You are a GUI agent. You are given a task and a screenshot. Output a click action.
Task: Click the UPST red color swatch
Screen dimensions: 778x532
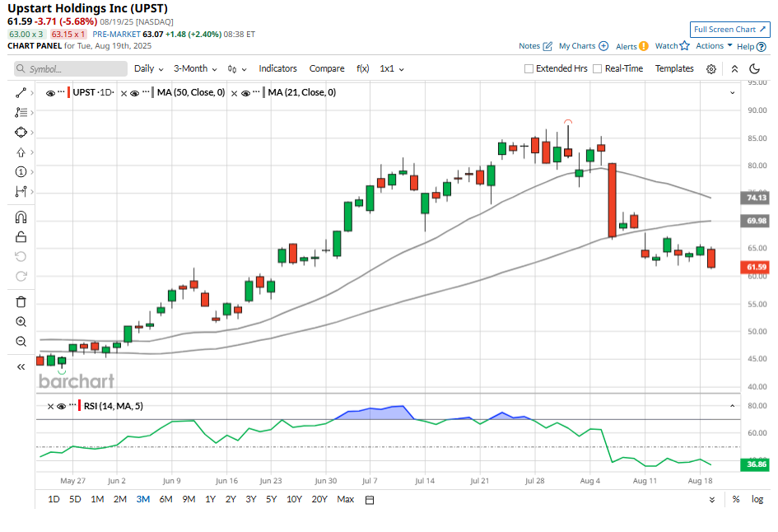pos(68,92)
